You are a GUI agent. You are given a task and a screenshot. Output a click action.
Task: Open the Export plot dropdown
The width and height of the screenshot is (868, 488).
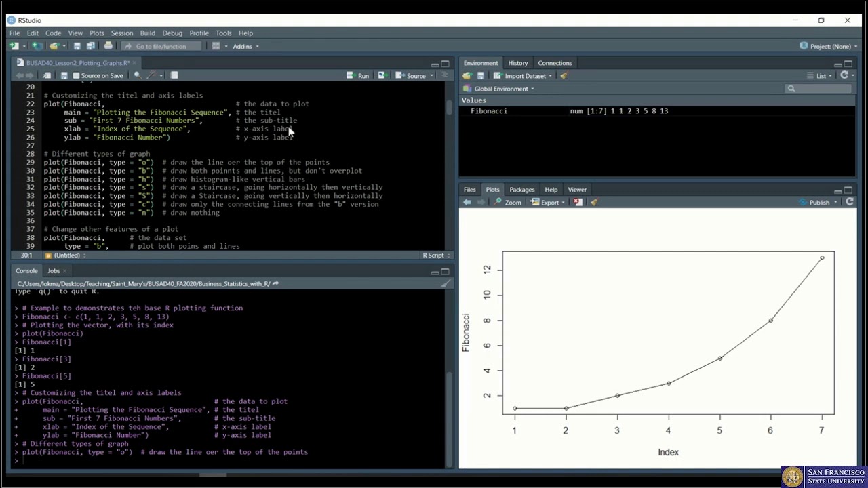(548, 202)
